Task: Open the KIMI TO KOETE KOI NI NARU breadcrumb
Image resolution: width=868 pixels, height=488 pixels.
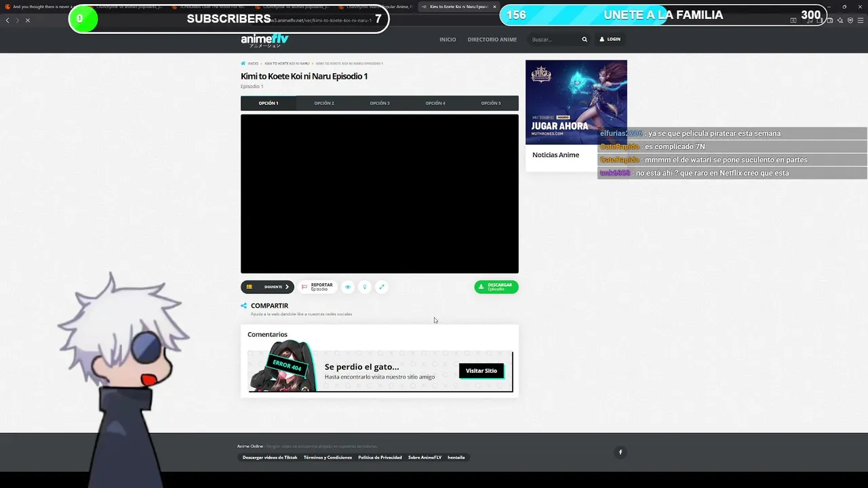Action: [x=287, y=63]
